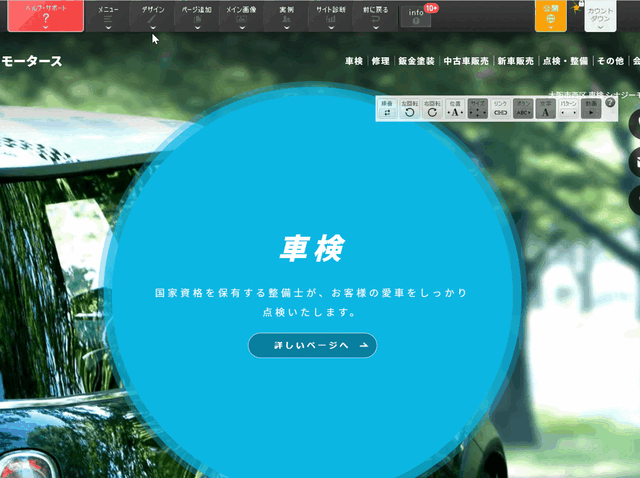The height and width of the screenshot is (478, 640).
Task: Rotate left with 左回転 icon
Action: [410, 109]
